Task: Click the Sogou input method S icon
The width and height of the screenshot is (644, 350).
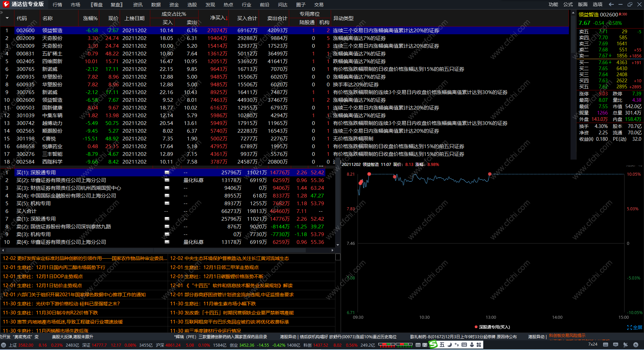Action: (x=433, y=345)
